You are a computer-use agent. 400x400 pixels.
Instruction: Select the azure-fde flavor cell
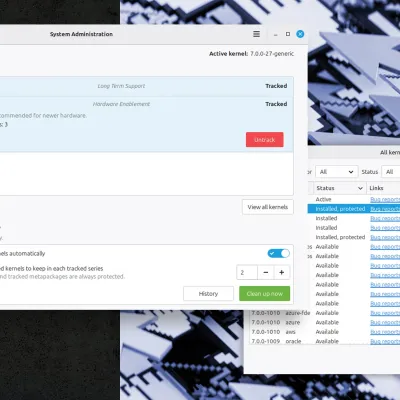click(298, 313)
